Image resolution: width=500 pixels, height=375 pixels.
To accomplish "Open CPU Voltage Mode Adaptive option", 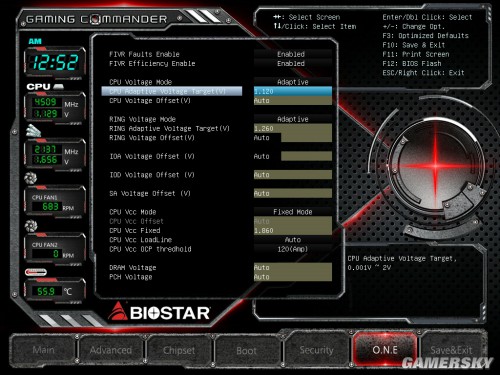I will tap(293, 82).
